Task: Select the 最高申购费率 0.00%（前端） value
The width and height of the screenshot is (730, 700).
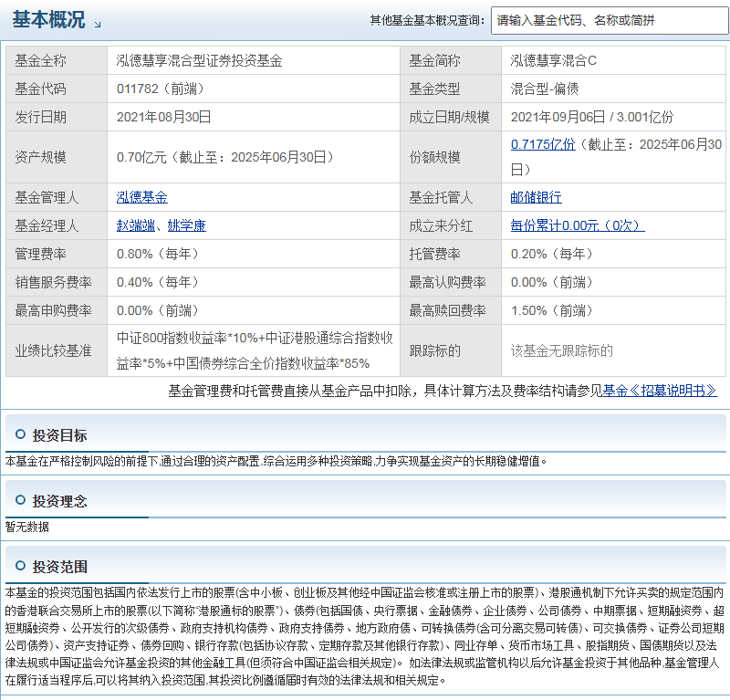Action: (x=158, y=310)
